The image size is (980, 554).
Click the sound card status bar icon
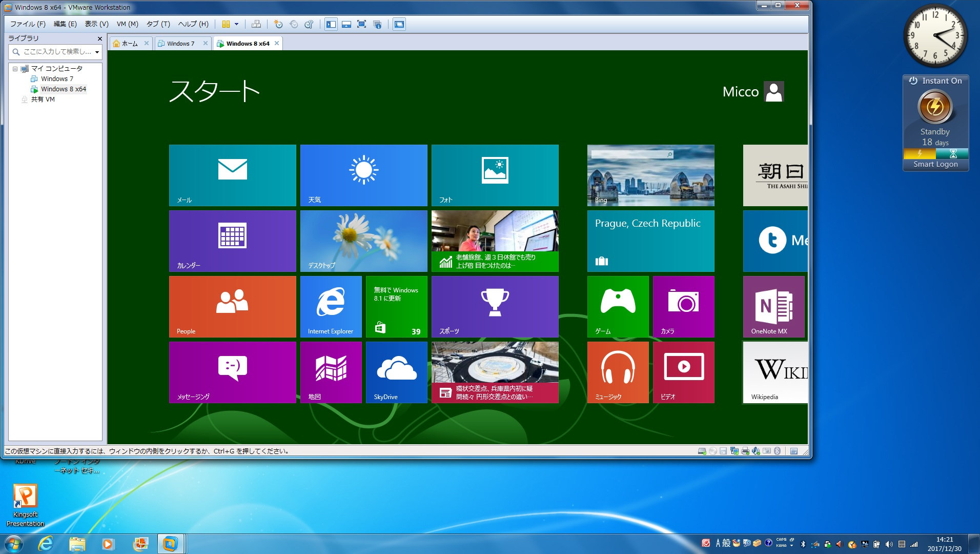click(756, 451)
